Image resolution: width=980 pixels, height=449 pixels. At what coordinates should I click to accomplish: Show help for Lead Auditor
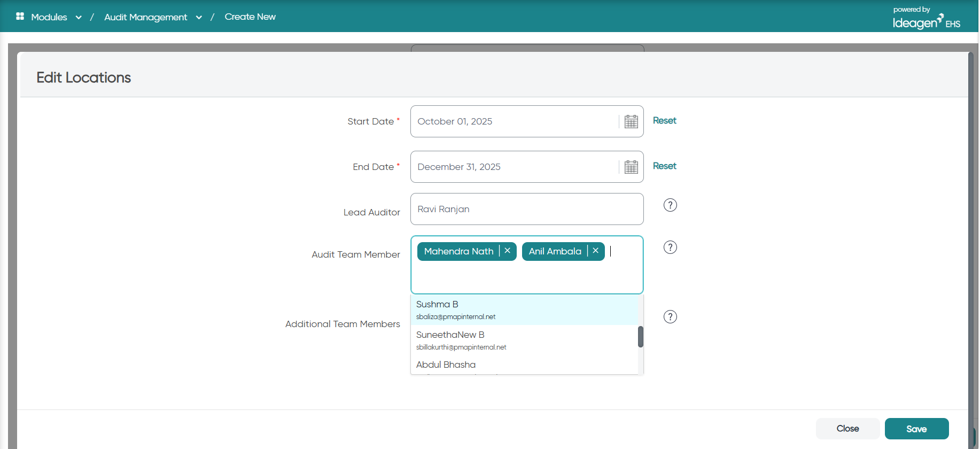670,205
